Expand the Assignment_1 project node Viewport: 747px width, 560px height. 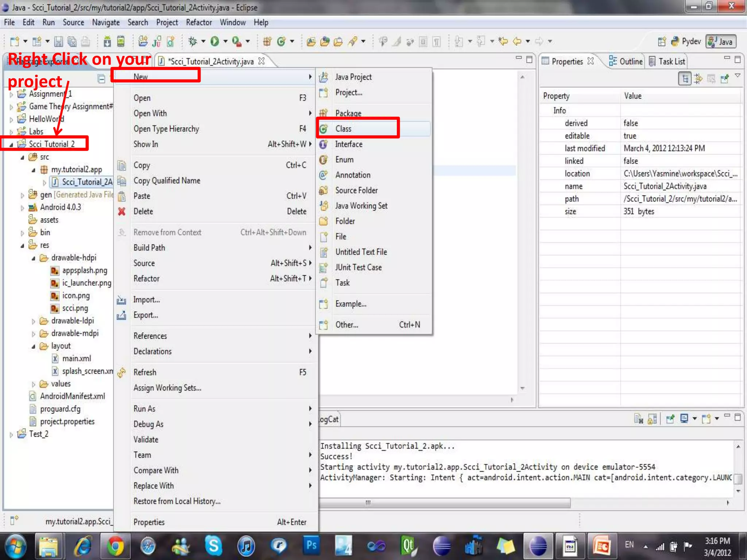click(x=11, y=94)
